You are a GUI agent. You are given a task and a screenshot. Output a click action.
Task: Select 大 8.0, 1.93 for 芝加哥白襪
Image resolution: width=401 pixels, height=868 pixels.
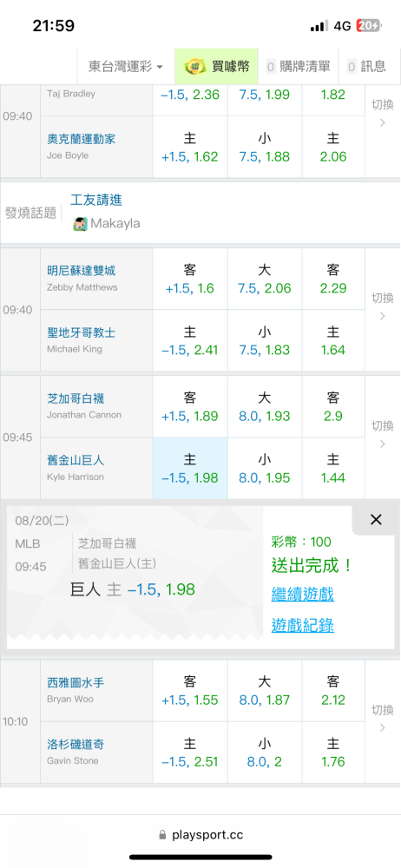pos(265,406)
